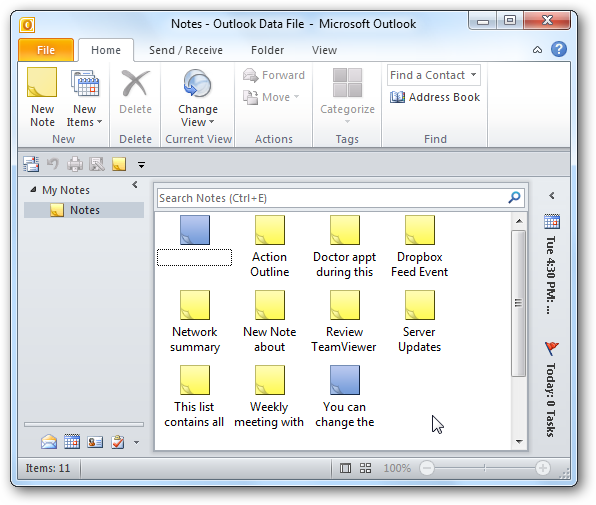
Task: Create a New Note from the ribbon
Action: point(42,98)
